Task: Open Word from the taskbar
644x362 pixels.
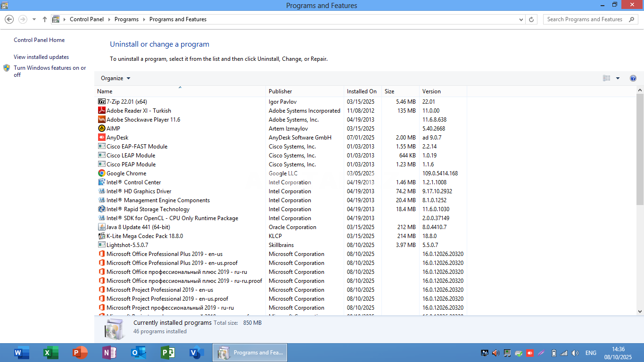Action: 22,353
